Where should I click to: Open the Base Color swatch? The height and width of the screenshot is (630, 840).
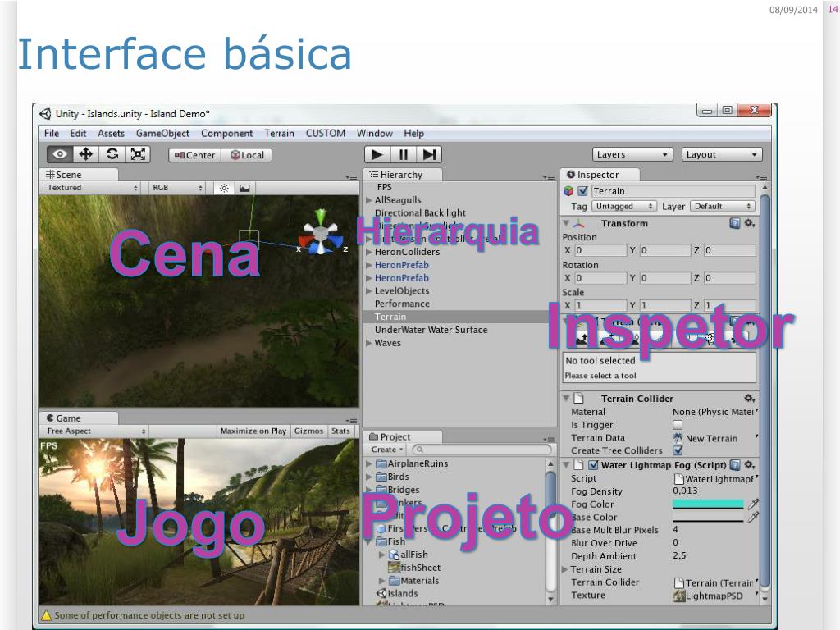[708, 517]
